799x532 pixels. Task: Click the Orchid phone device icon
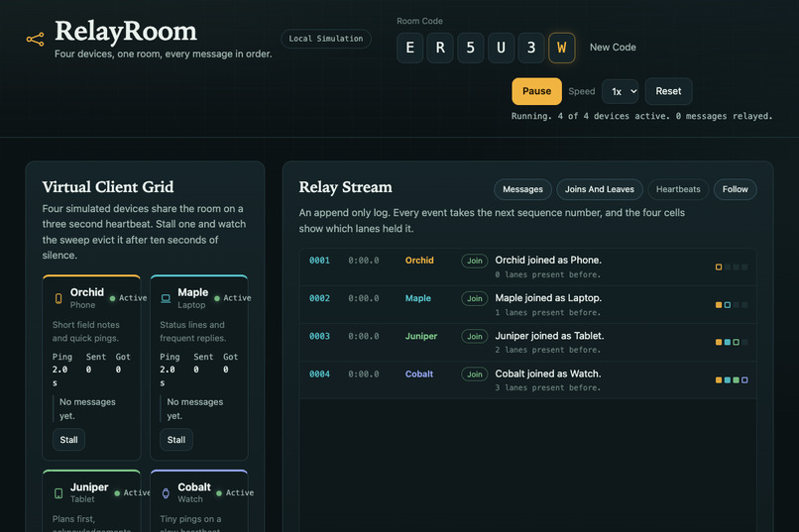click(x=58, y=298)
